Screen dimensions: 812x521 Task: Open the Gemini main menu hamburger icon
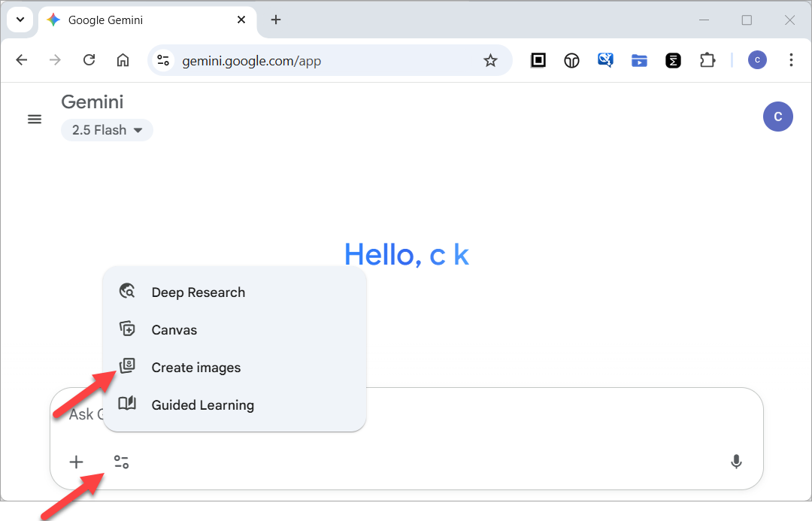point(35,120)
